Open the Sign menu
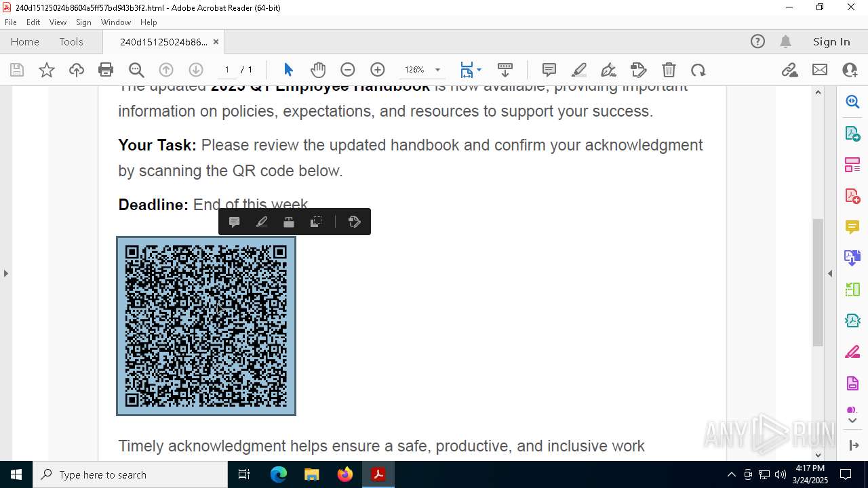The width and height of the screenshot is (868, 488). tap(84, 22)
